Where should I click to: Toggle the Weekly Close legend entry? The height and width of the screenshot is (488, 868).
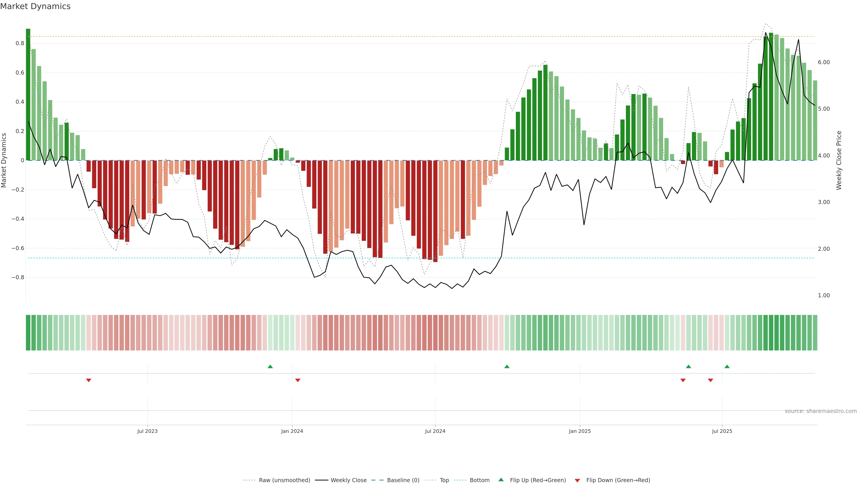[x=348, y=480]
